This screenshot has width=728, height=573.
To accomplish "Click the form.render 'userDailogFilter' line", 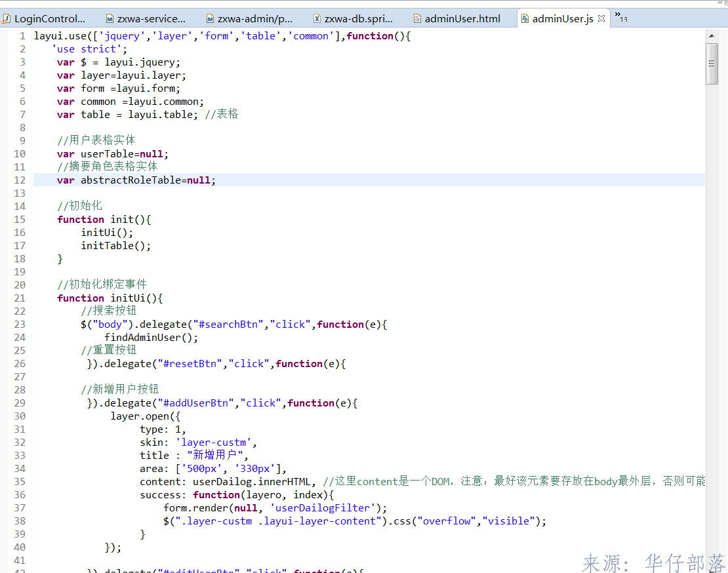I will [x=275, y=508].
